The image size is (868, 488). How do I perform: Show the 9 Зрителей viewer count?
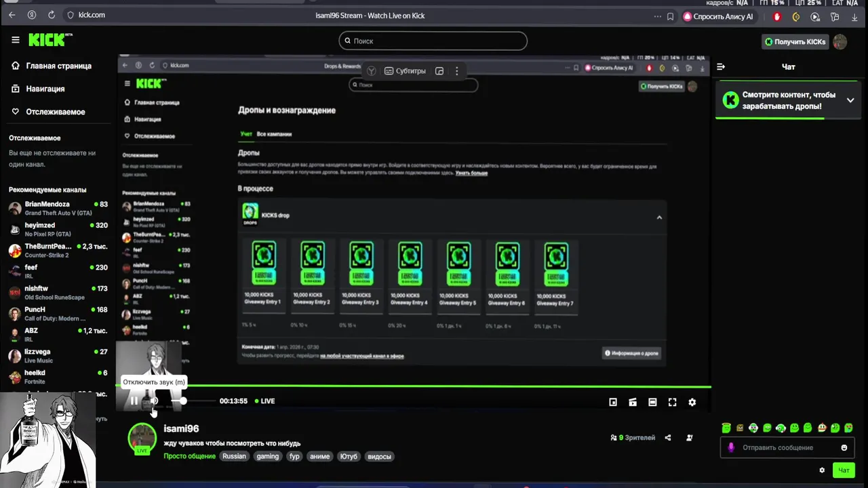click(x=633, y=438)
